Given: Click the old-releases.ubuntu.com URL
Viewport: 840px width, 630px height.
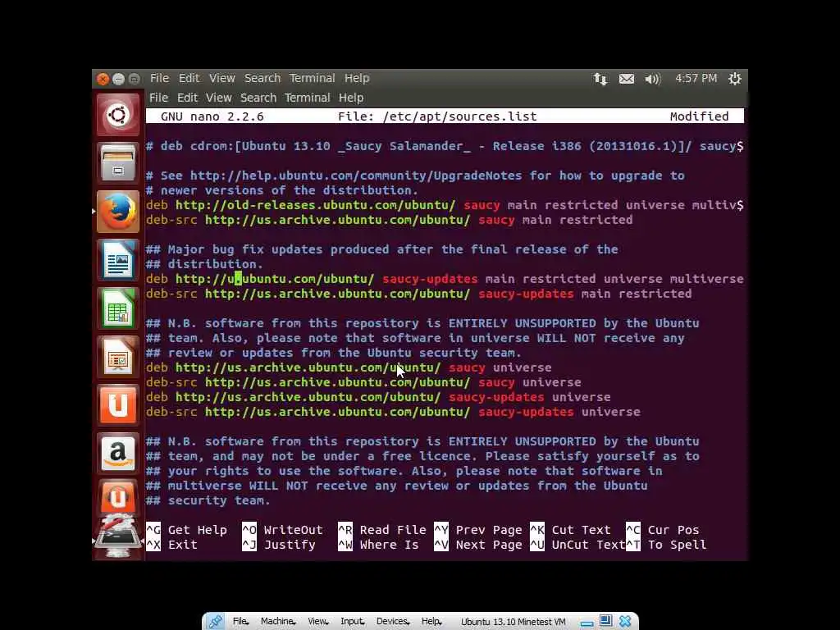Looking at the screenshot, I should [315, 205].
